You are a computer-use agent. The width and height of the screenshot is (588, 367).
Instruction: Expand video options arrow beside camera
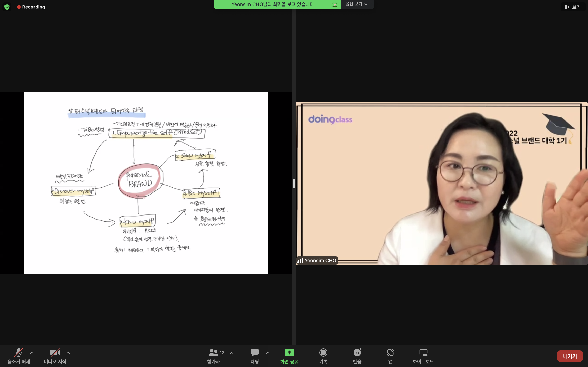click(x=68, y=353)
